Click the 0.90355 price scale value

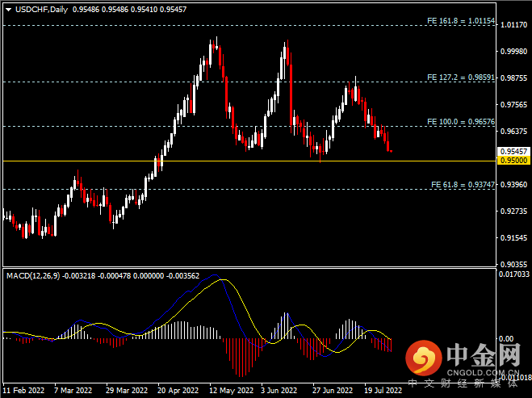(514, 264)
